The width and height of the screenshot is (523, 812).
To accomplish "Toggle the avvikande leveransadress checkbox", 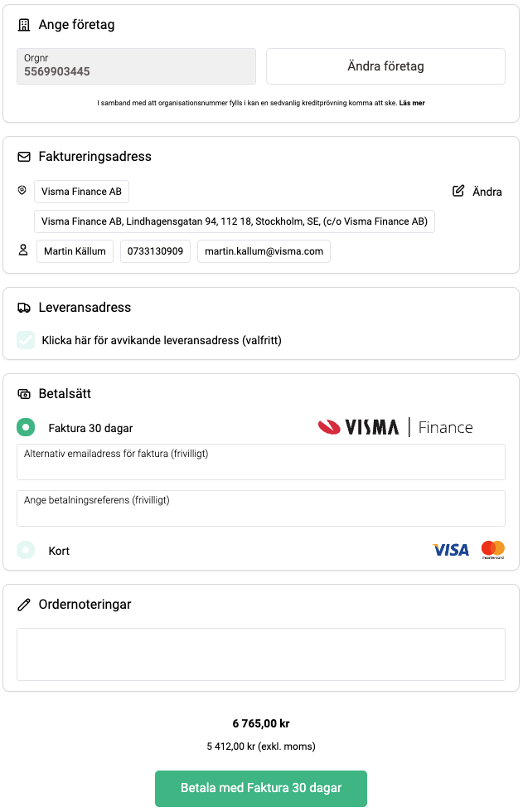I will [x=26, y=340].
